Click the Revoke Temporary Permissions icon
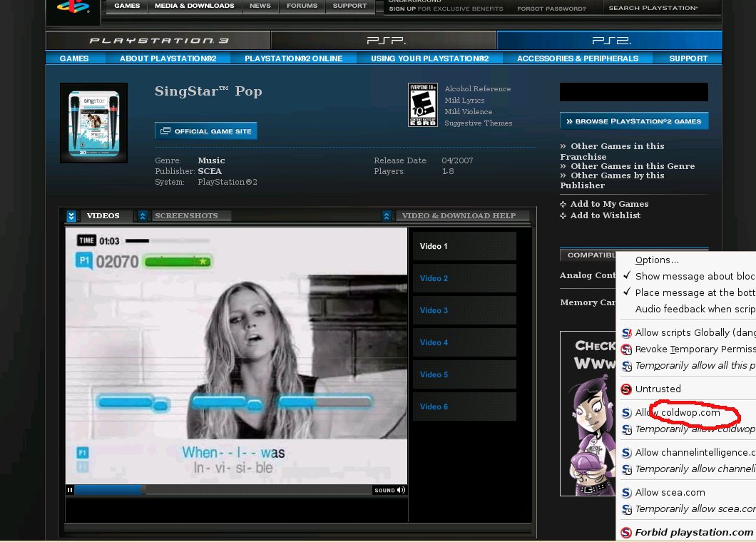 (626, 349)
